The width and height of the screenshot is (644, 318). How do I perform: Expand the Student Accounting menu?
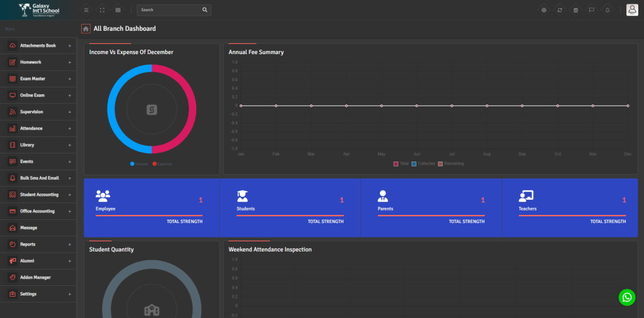pos(38,195)
